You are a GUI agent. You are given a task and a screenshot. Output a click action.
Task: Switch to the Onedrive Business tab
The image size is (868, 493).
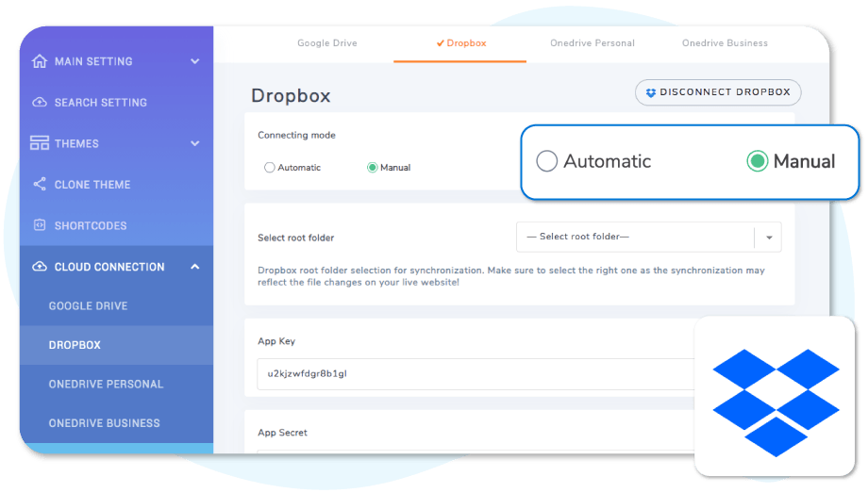[725, 43]
